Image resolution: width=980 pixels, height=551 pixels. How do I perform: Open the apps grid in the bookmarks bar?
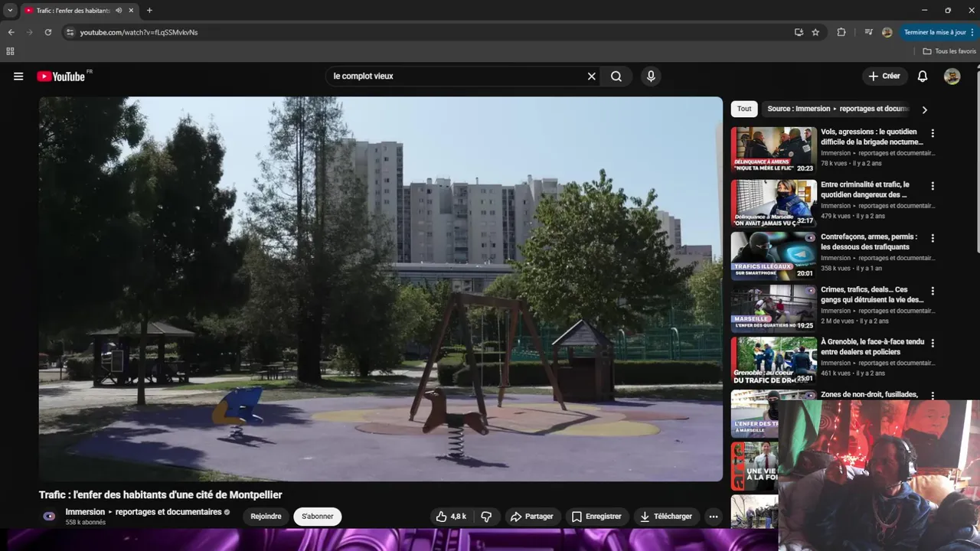pos(10,51)
